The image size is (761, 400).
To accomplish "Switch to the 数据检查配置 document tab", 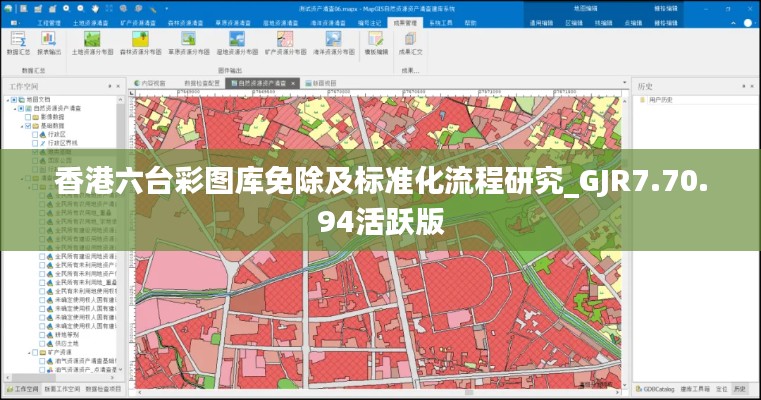I will click(202, 83).
